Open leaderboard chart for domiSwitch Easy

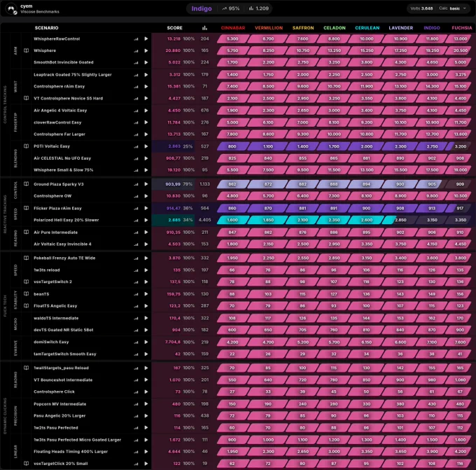[136, 343]
